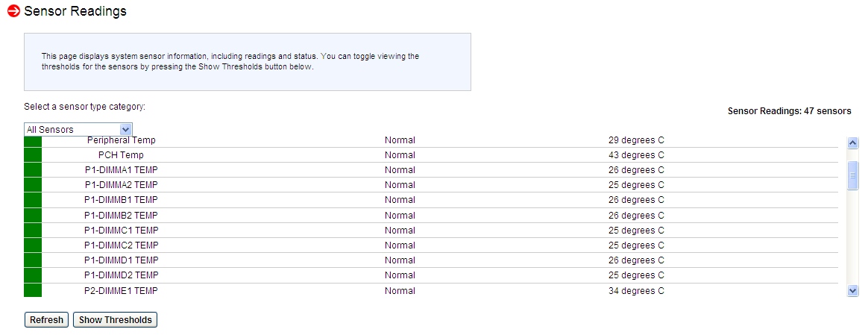
Task: Click Normal status of P2-DIMME1 TEMP
Action: (x=400, y=291)
